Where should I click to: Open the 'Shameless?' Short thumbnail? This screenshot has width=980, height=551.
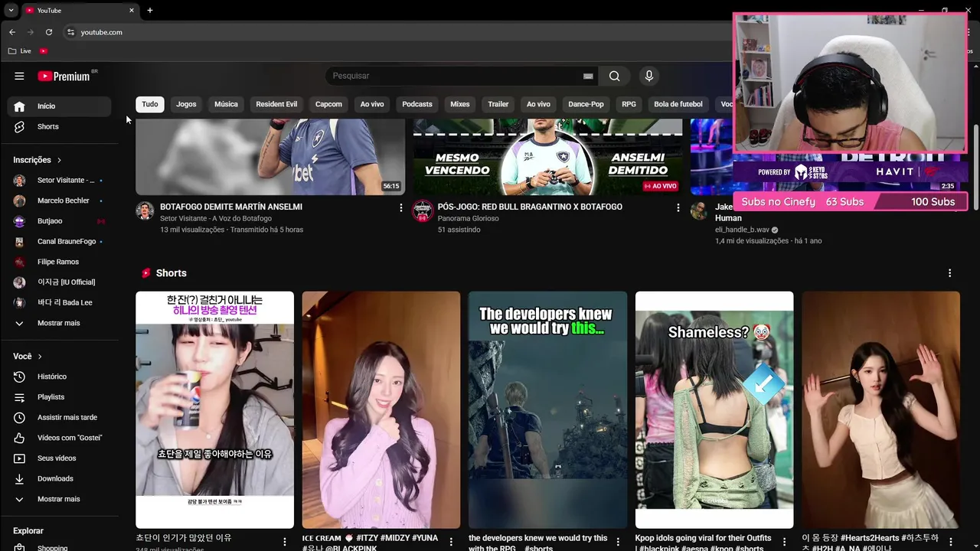click(714, 409)
